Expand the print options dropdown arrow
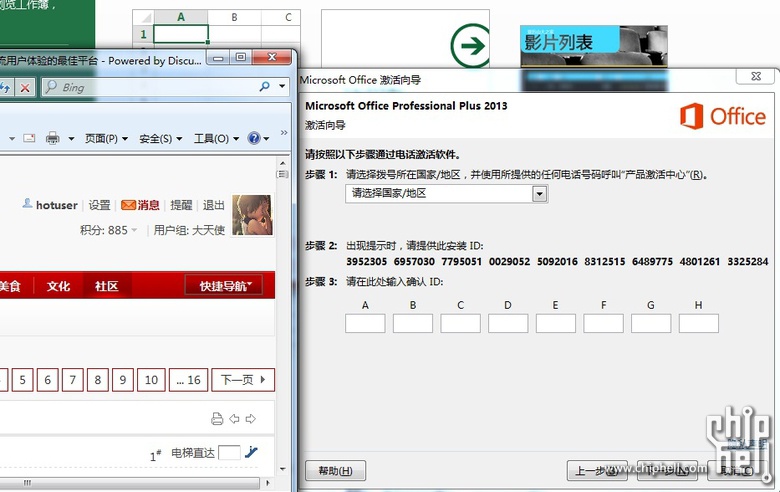780x492 pixels. pyautogui.click(x=71, y=138)
